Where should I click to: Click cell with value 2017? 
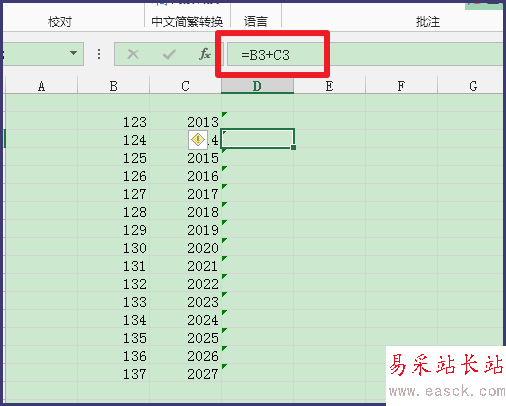pyautogui.click(x=185, y=193)
